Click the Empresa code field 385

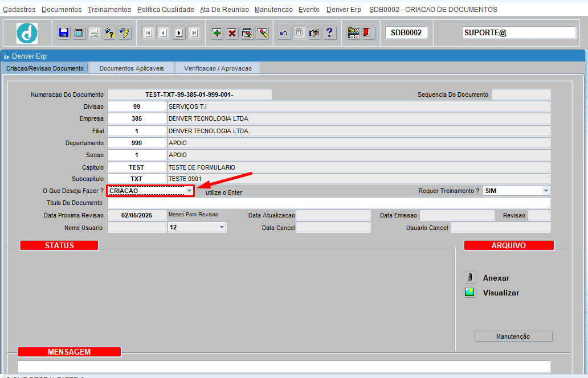(137, 118)
